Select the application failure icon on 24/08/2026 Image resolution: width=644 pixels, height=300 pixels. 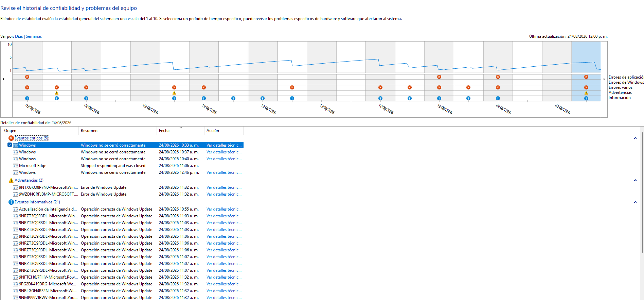point(586,77)
